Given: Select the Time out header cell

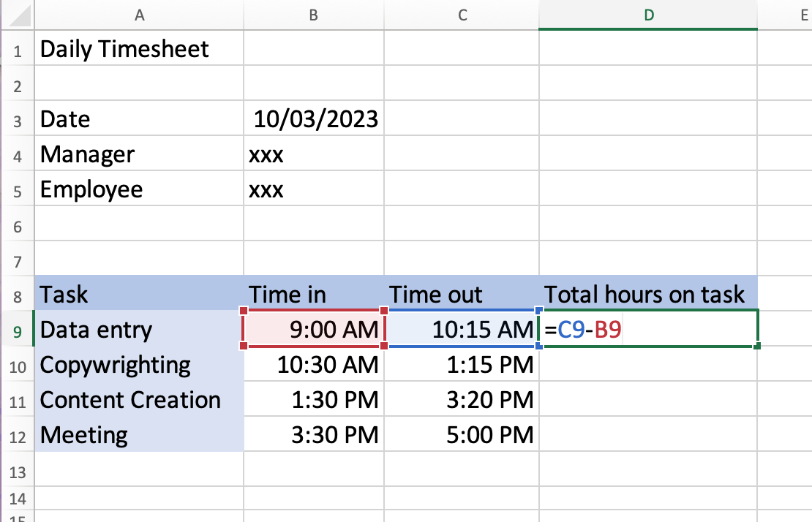Looking at the screenshot, I should pyautogui.click(x=462, y=295).
